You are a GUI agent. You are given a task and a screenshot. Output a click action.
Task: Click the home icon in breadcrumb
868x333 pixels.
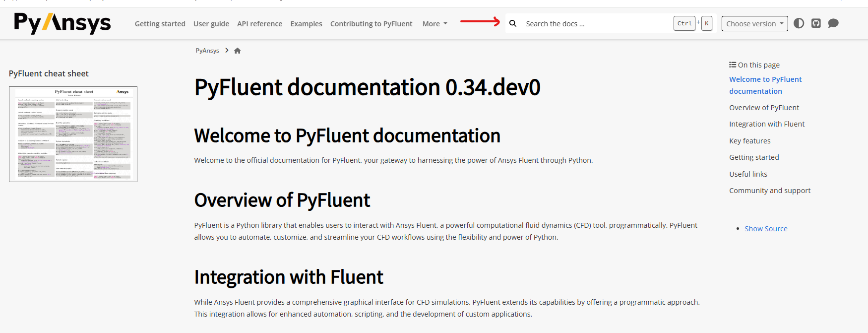pyautogui.click(x=238, y=51)
